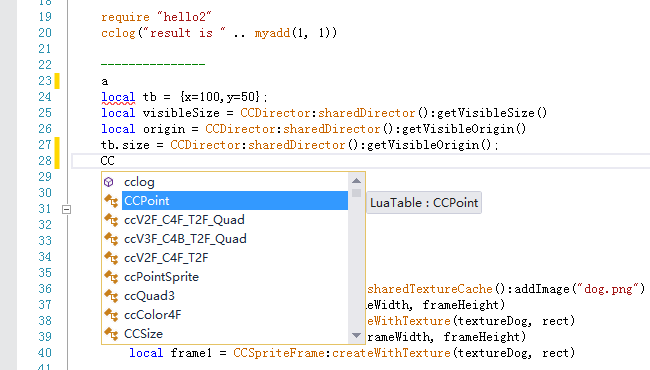This screenshot has width=650, height=370.
Task: Click line number 19 in gutter
Action: click(45, 17)
